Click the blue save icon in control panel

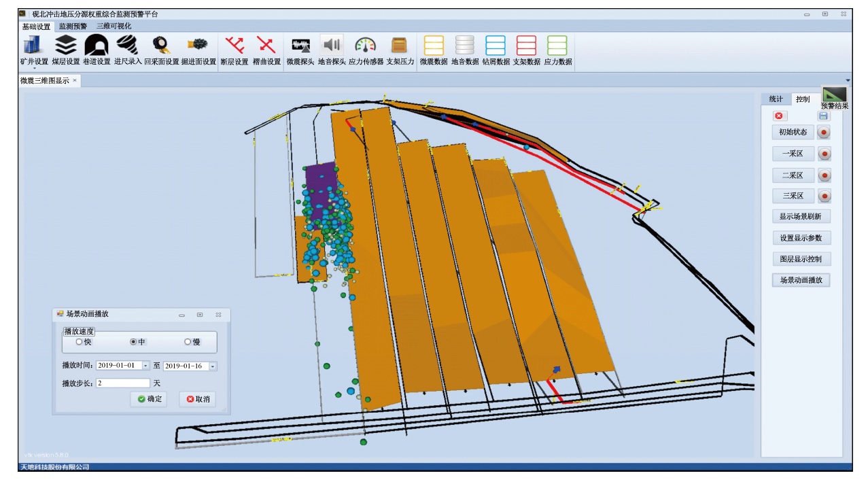(824, 116)
